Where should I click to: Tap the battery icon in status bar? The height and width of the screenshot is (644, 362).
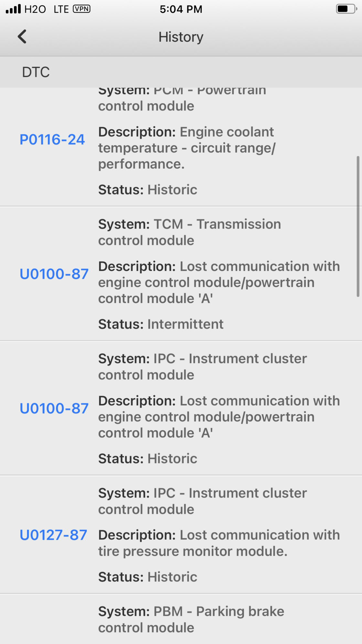pyautogui.click(x=346, y=9)
